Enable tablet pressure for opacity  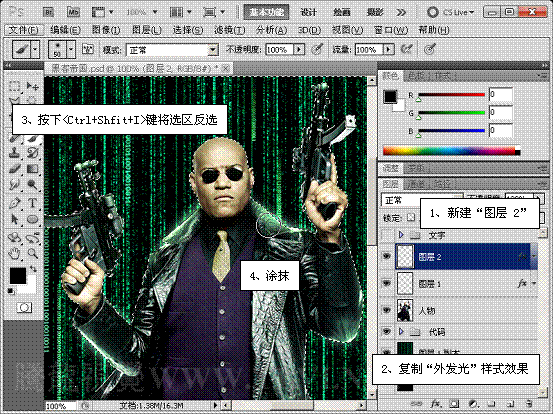click(317, 49)
